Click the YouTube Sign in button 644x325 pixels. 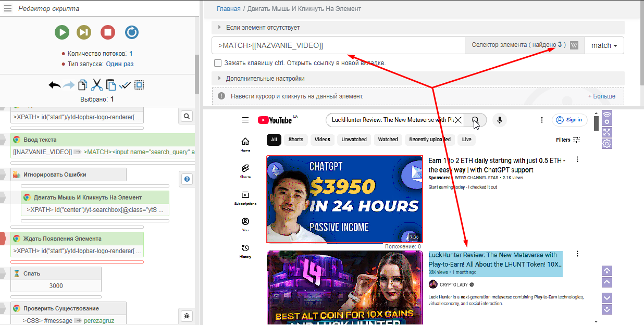click(569, 120)
